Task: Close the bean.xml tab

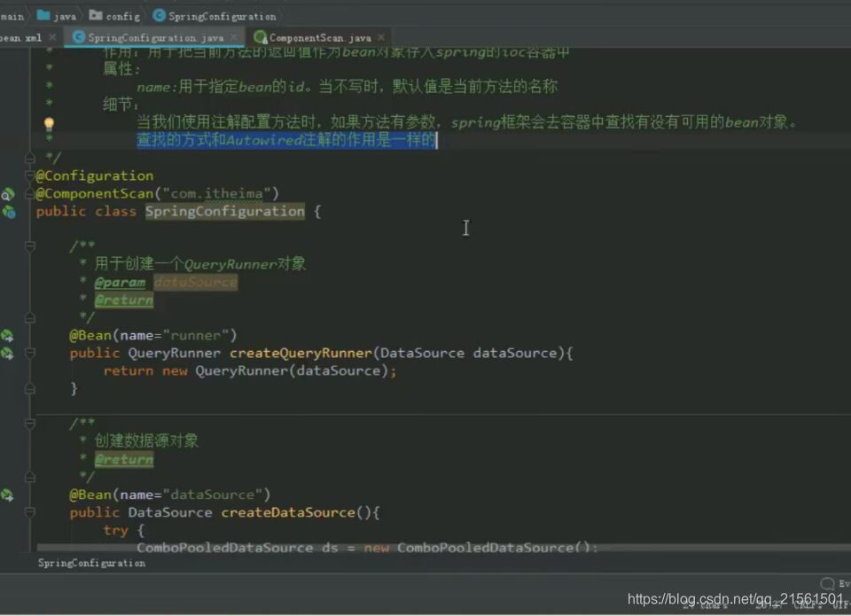Action: pyautogui.click(x=52, y=37)
